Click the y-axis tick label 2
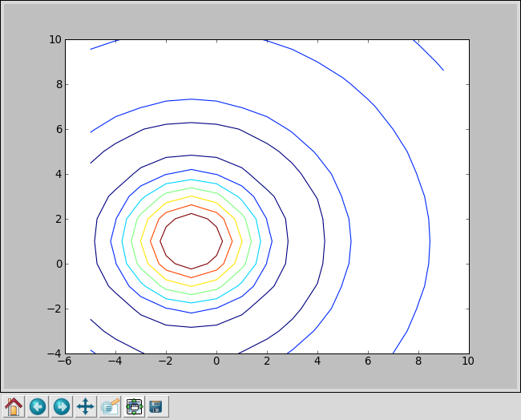 pyautogui.click(x=58, y=219)
